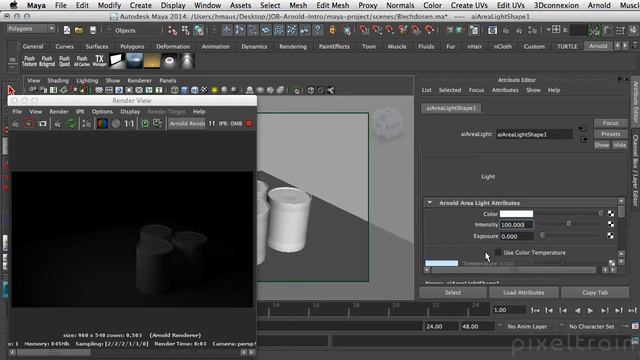
Task: Click the open scene folder icon
Action: [79, 30]
